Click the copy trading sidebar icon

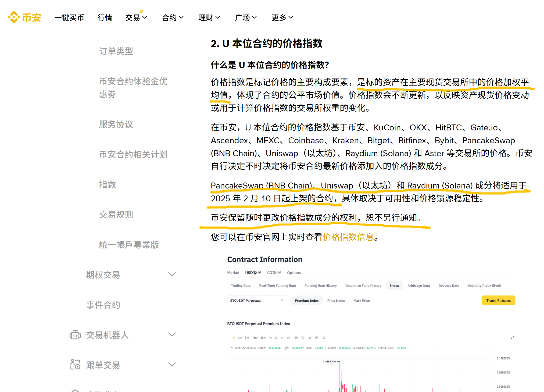click(x=75, y=365)
